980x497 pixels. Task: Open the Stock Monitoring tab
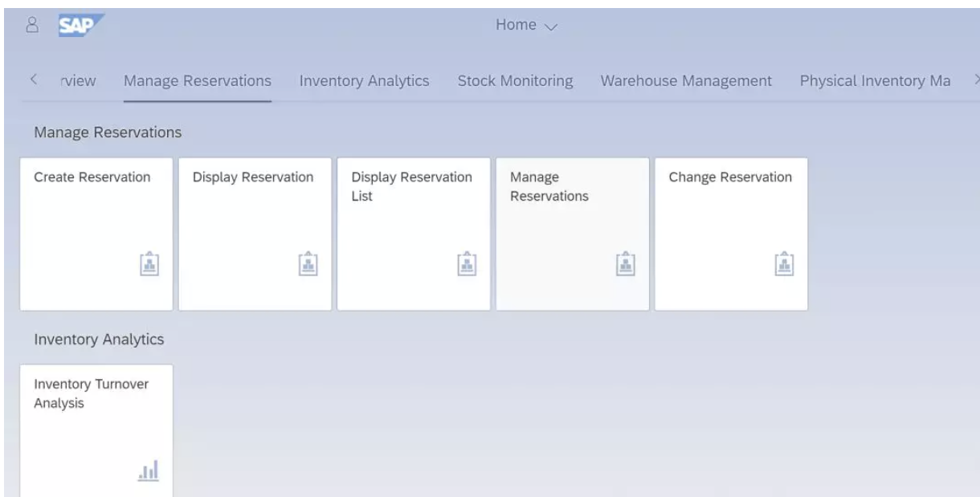pos(515,80)
